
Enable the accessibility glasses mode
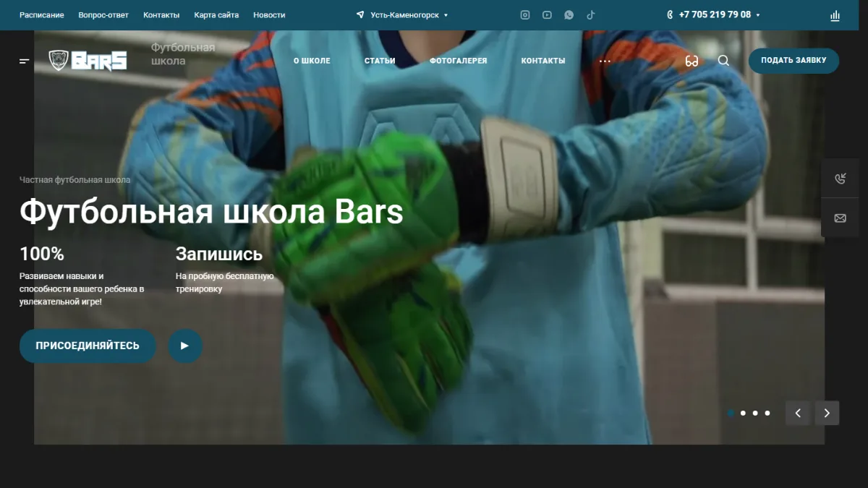point(692,61)
